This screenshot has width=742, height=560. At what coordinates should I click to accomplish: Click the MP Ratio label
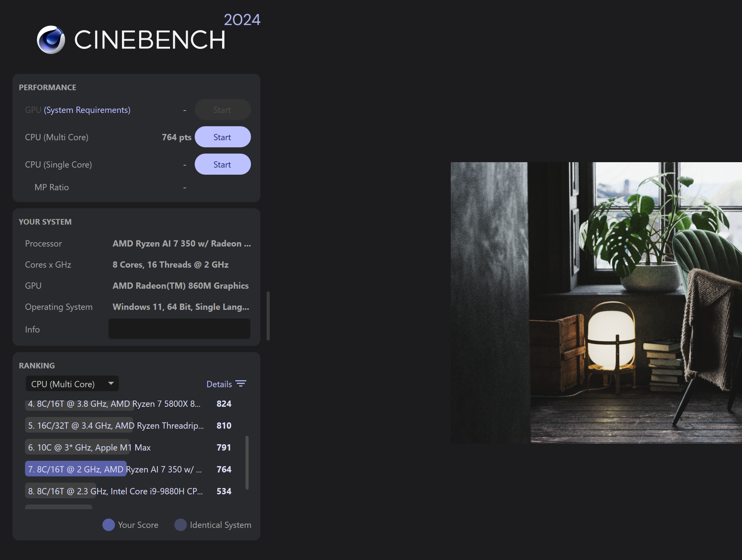(x=52, y=187)
